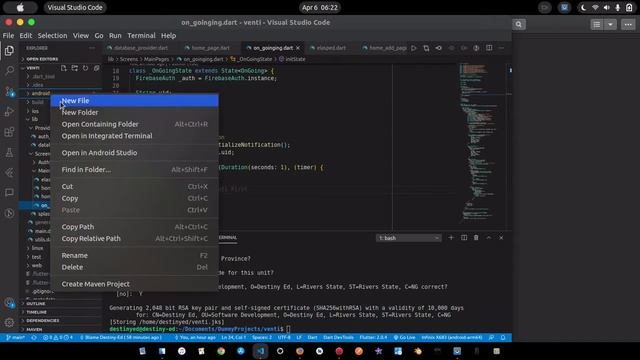The width and height of the screenshot is (640, 360).
Task: Add a new terminal with plus icon
Action: click(451, 238)
